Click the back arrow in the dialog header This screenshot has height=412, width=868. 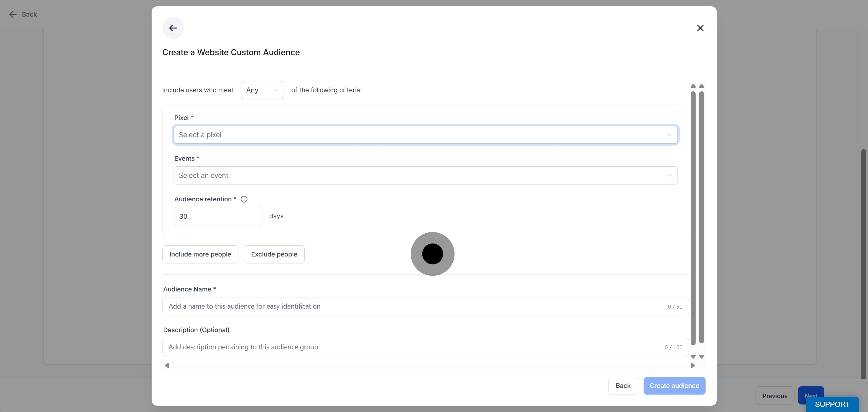point(173,28)
